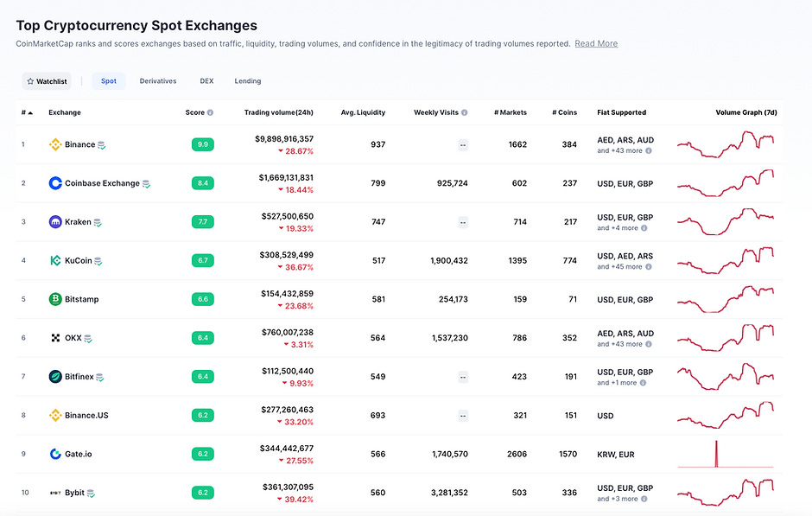The image size is (812, 516).
Task: Click info icon beside Binance's +43 more fiat
Action: point(649,150)
